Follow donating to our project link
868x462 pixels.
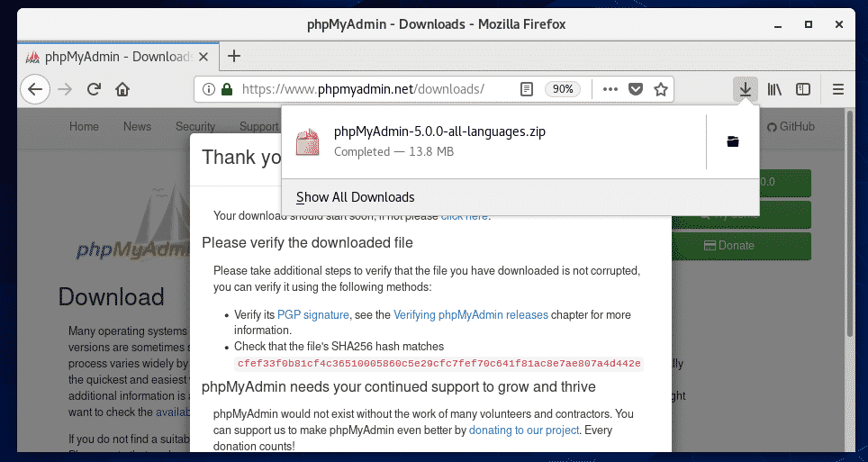524,430
